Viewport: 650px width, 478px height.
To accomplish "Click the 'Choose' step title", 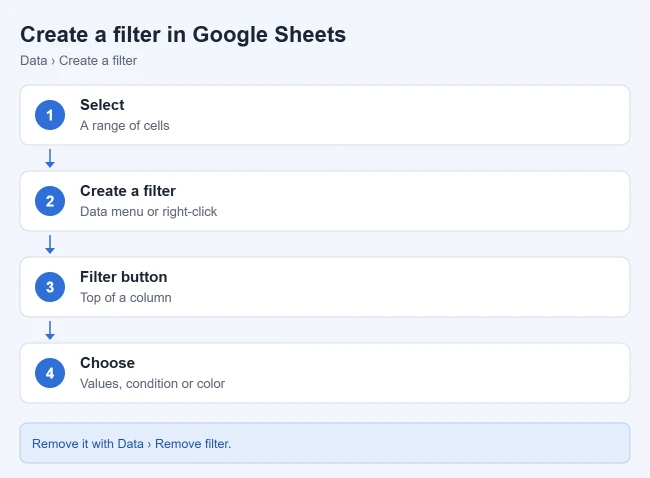I will 107,363.
